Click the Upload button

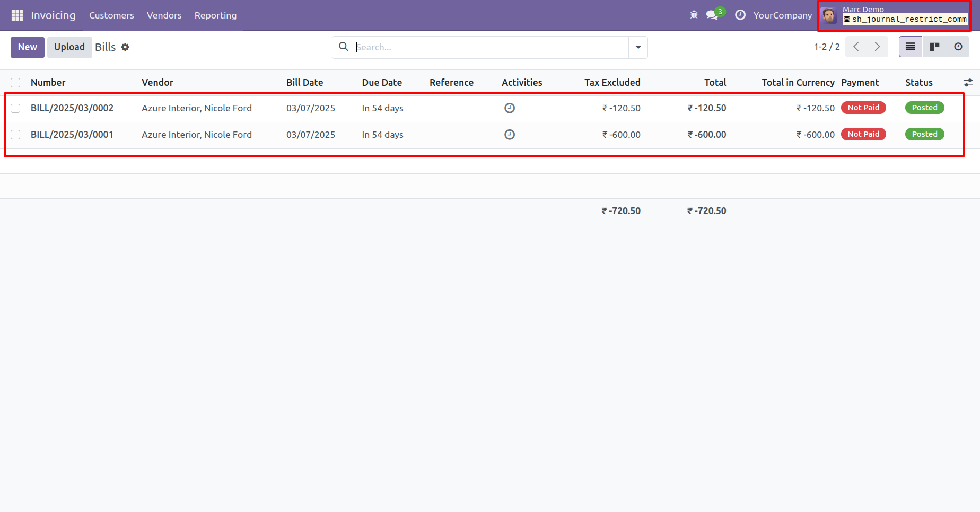point(69,47)
